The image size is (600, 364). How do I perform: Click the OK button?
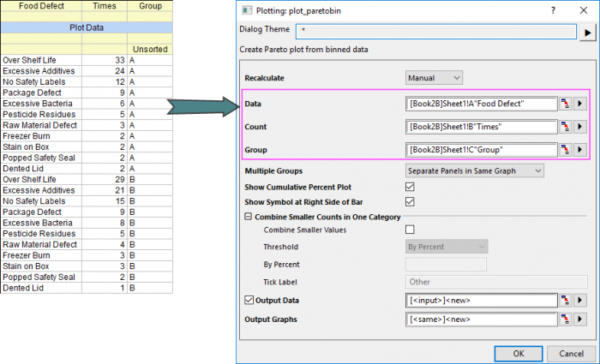(x=518, y=353)
